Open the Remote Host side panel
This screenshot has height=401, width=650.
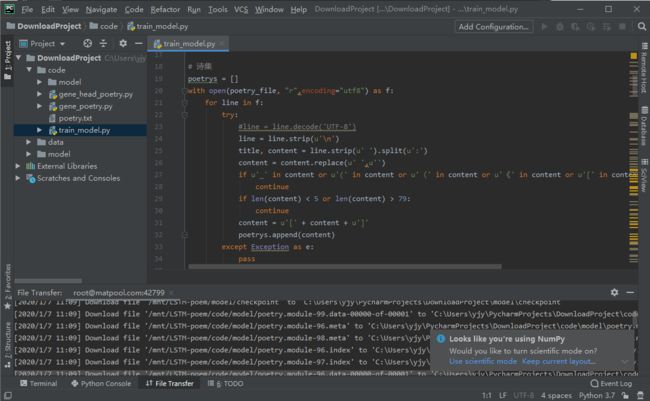644,67
